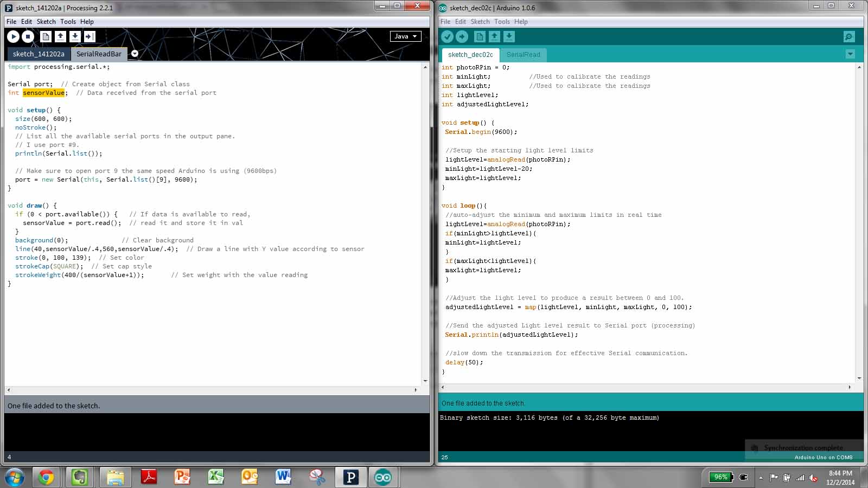868x488 pixels.
Task: Switch to the sketch_141202a tab
Action: [x=39, y=54]
